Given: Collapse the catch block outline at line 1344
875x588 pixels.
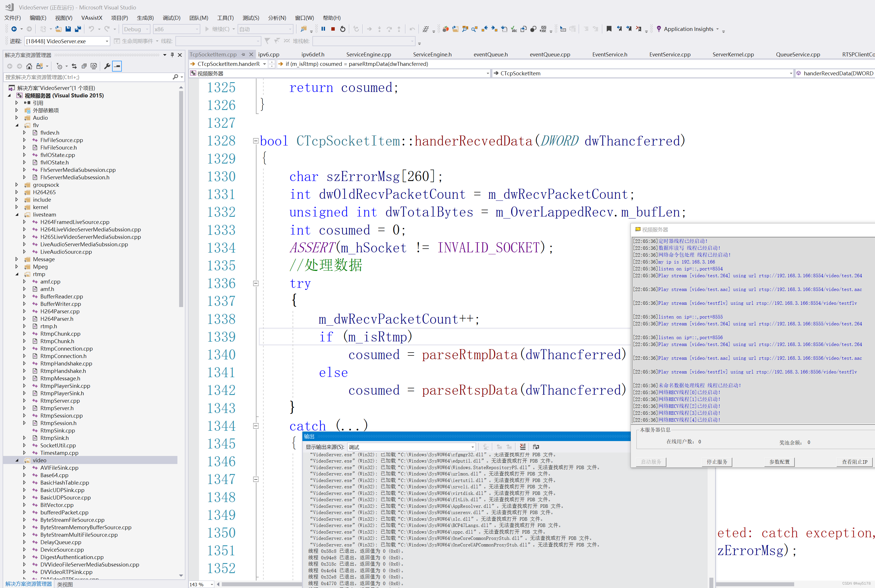Looking at the screenshot, I should pyautogui.click(x=256, y=426).
